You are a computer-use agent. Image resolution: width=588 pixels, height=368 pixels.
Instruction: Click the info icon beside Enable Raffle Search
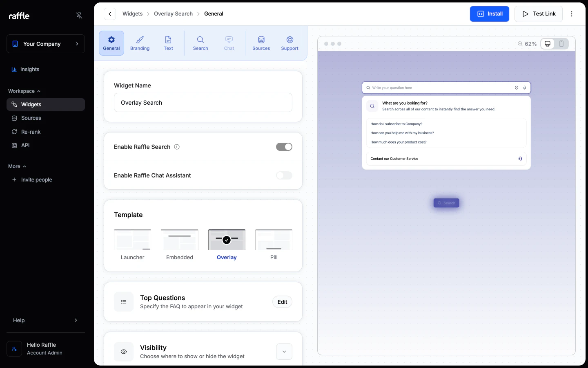click(x=177, y=147)
